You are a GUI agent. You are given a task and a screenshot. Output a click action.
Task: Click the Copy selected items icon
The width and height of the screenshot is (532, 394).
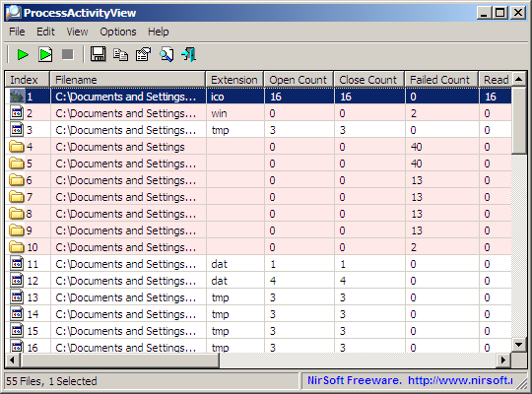[120, 54]
